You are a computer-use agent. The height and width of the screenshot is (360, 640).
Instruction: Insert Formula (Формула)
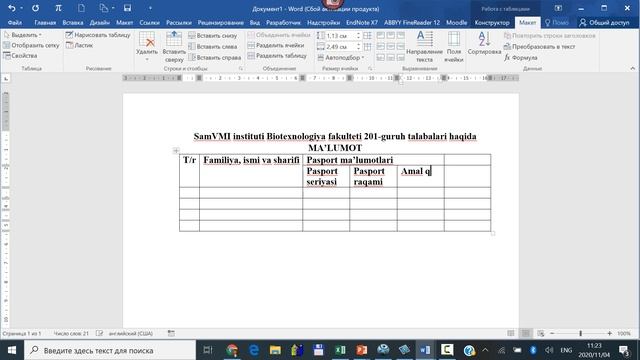(520, 58)
